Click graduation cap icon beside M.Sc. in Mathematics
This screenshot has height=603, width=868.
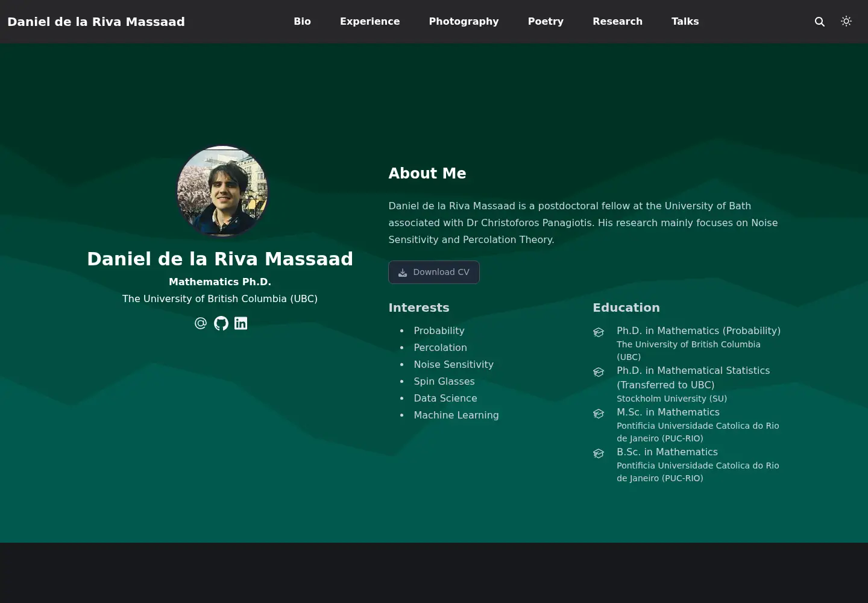599,414
